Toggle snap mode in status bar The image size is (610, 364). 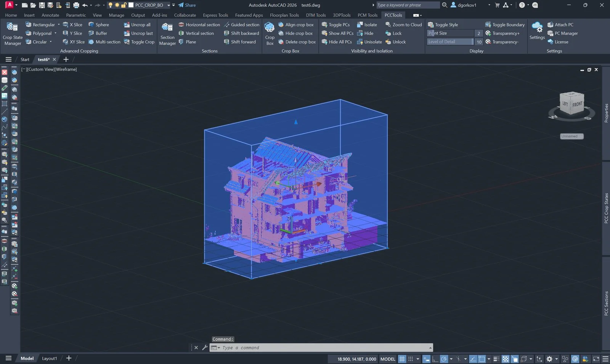(411, 359)
